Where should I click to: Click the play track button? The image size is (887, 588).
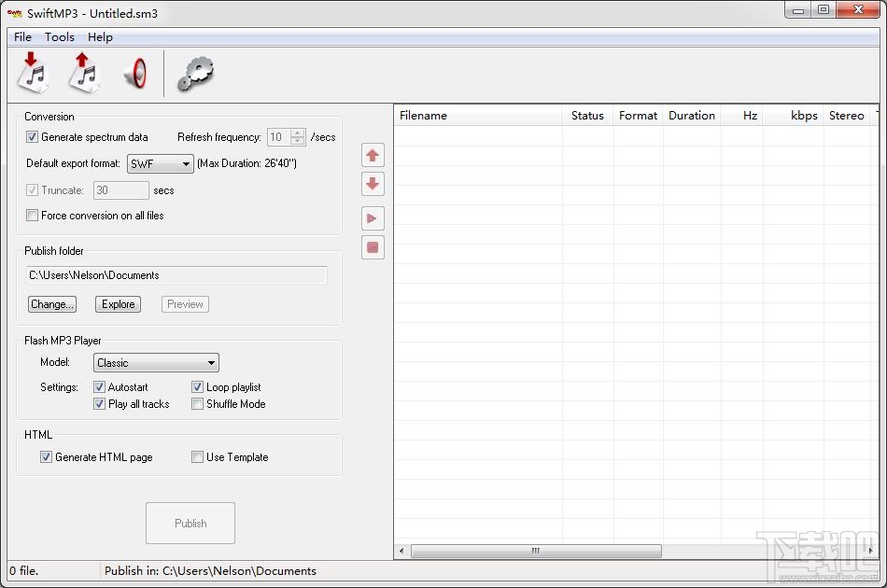coord(373,218)
